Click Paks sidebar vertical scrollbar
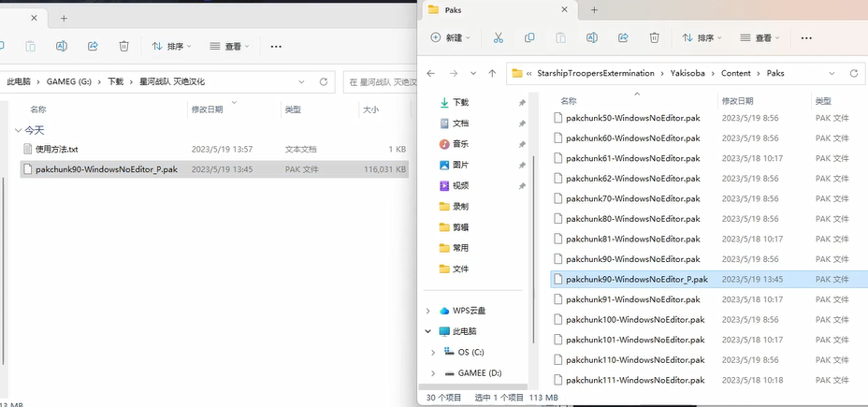Screen dimensions: 868x407 click(533, 249)
